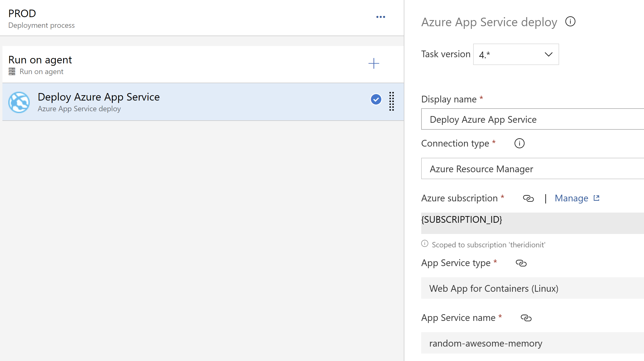
Task: Click link icon beside App Service name
Action: (x=526, y=318)
